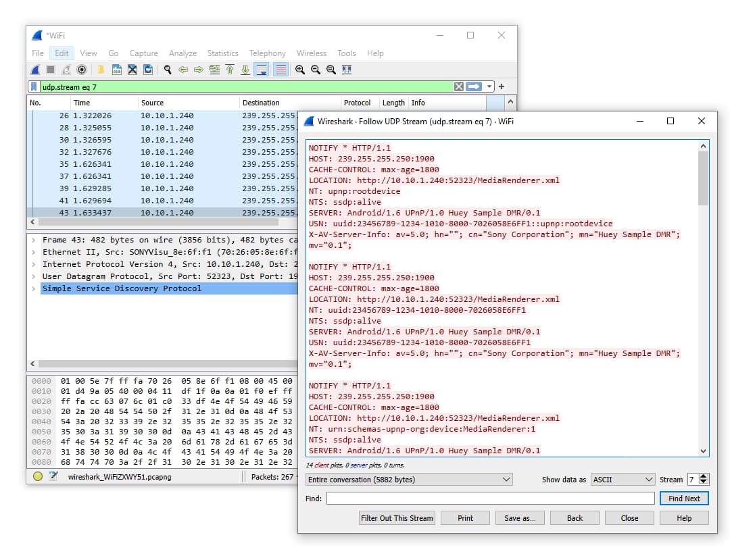
Task: Expand Internet Protocol Version 4 details
Action: coord(33,264)
